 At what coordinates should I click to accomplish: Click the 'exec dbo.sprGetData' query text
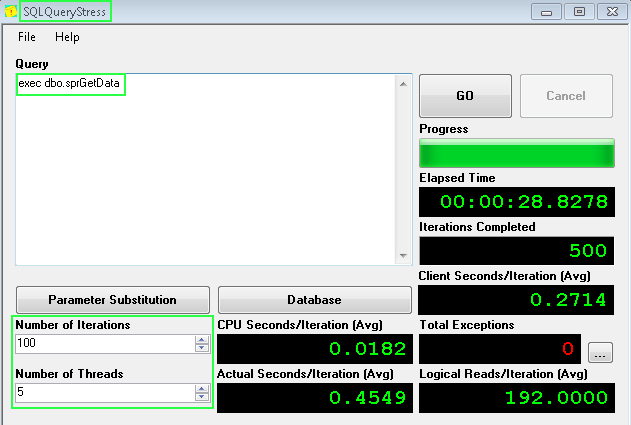[69, 83]
